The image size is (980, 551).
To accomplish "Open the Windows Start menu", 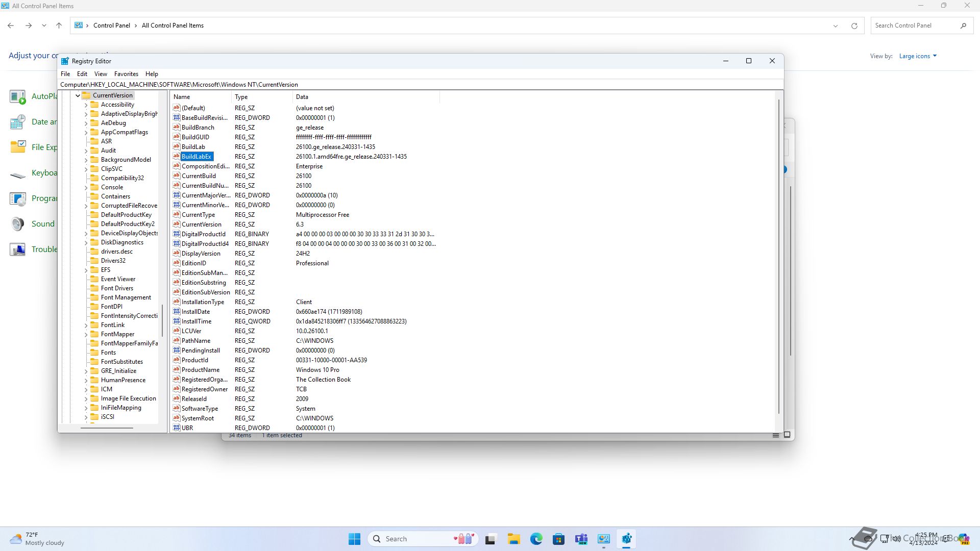I will [x=354, y=539].
